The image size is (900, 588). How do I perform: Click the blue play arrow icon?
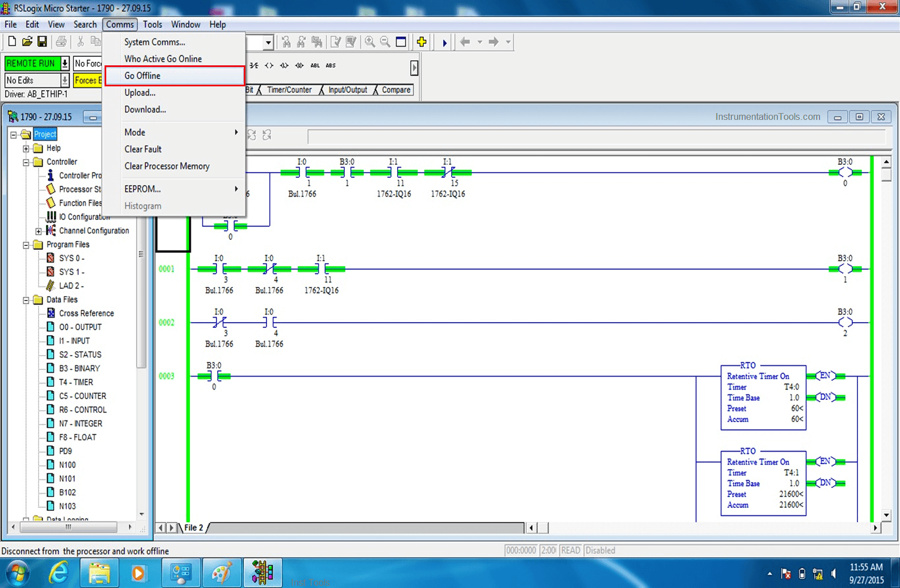click(x=444, y=42)
